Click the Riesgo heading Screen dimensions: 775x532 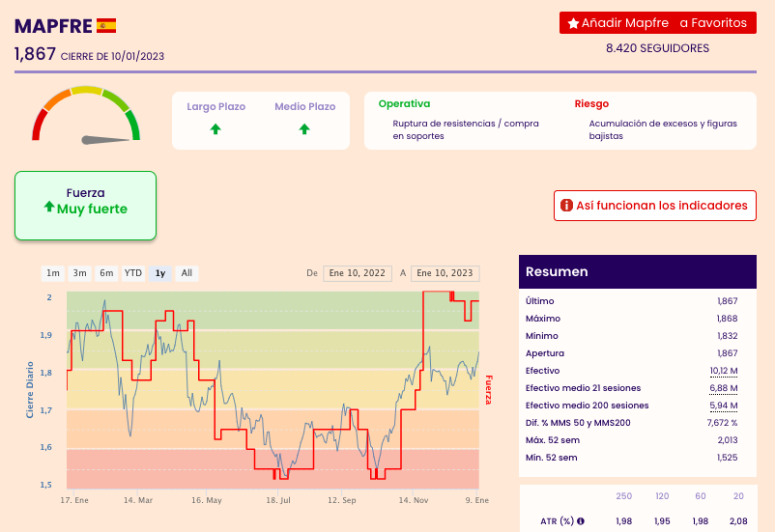pyautogui.click(x=591, y=103)
